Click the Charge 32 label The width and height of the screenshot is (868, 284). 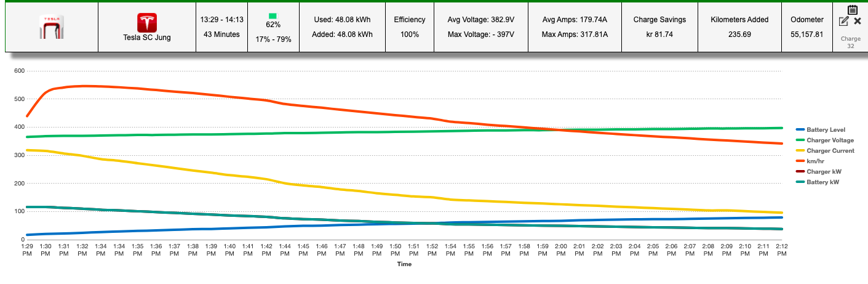point(850,42)
